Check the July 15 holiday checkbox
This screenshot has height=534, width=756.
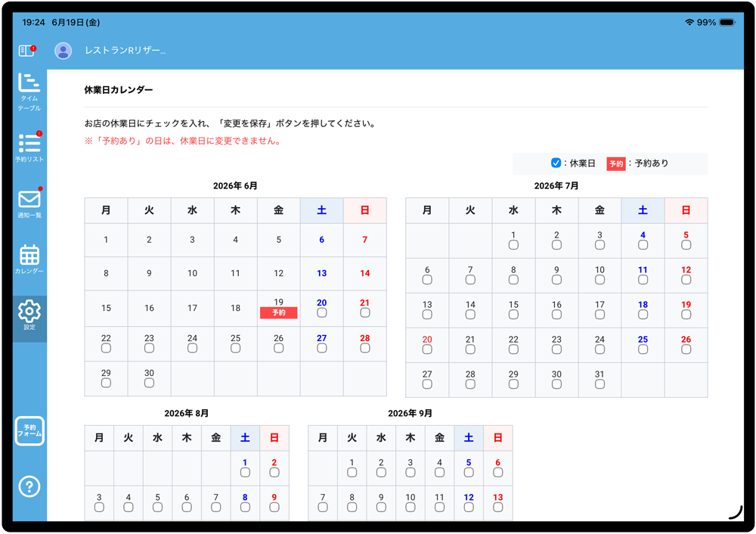pos(513,315)
